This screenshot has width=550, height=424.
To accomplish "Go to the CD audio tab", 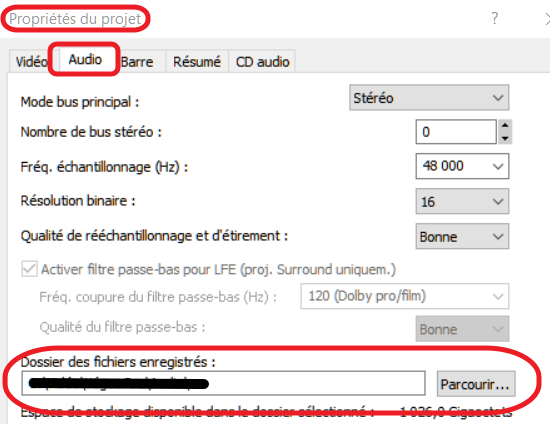I will [262, 62].
